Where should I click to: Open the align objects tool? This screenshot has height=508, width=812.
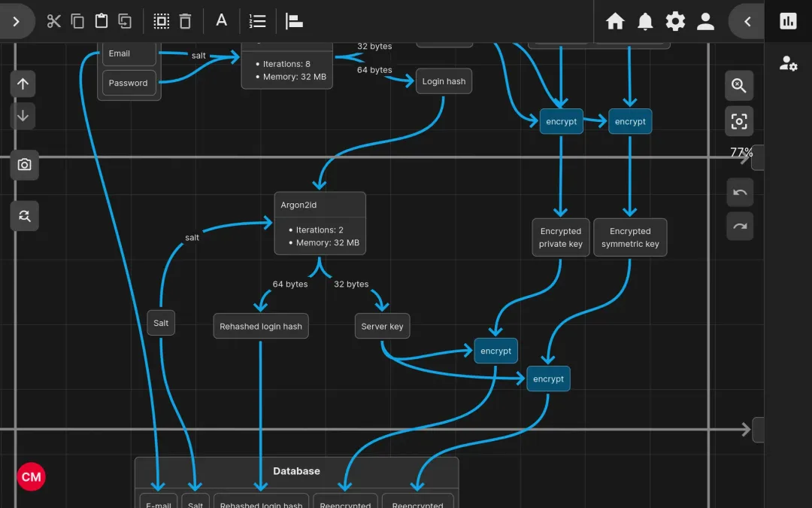(294, 21)
